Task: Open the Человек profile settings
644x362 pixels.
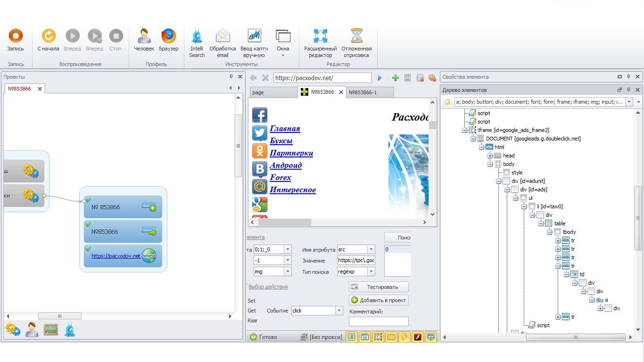Action: click(x=144, y=40)
